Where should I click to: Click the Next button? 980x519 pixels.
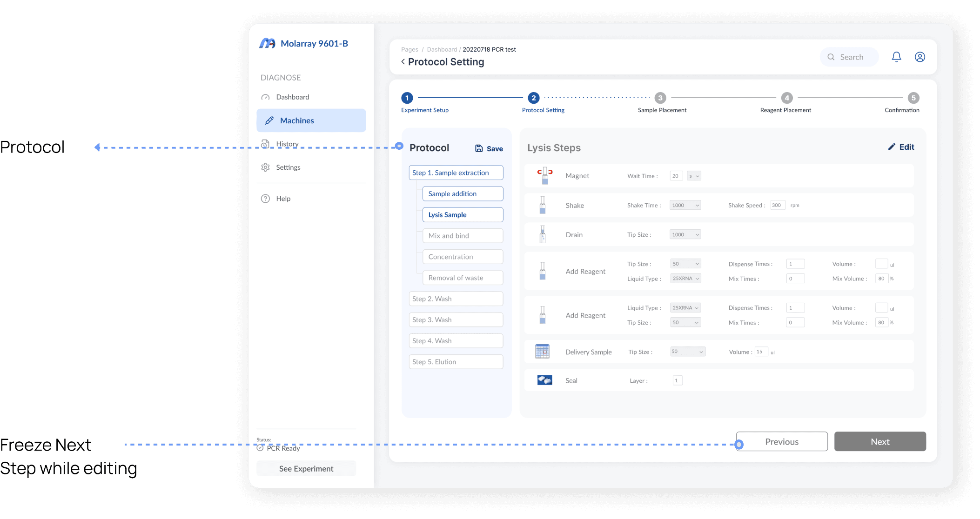[879, 441]
